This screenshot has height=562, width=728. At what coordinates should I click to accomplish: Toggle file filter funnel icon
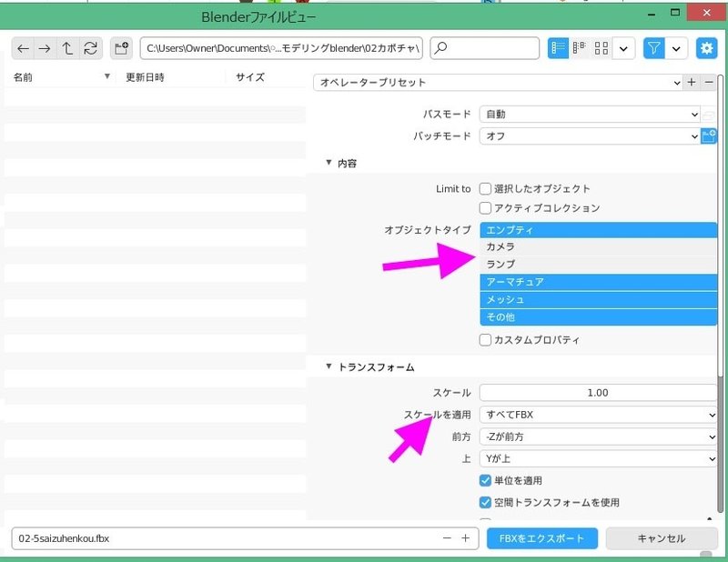653,48
